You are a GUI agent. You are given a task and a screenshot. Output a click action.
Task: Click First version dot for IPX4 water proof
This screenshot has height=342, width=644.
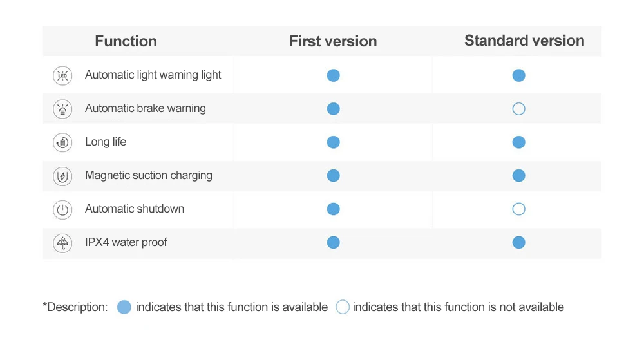point(333,243)
